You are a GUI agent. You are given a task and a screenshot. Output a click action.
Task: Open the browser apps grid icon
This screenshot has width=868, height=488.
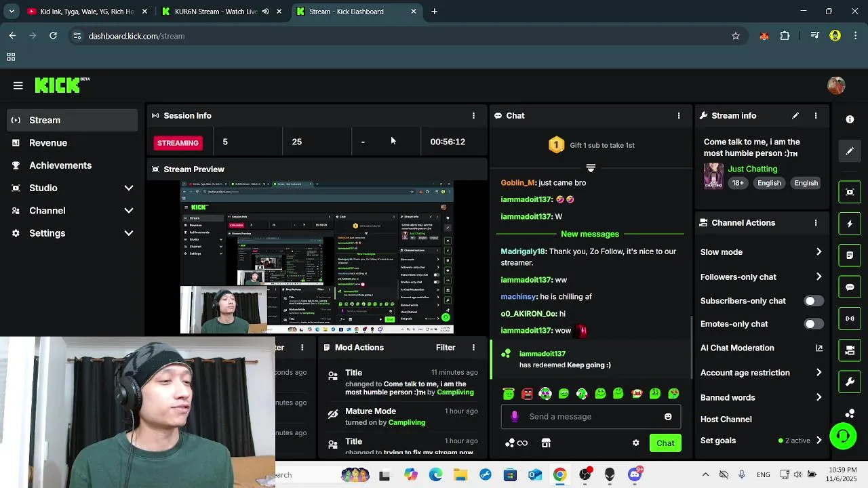coord(11,58)
